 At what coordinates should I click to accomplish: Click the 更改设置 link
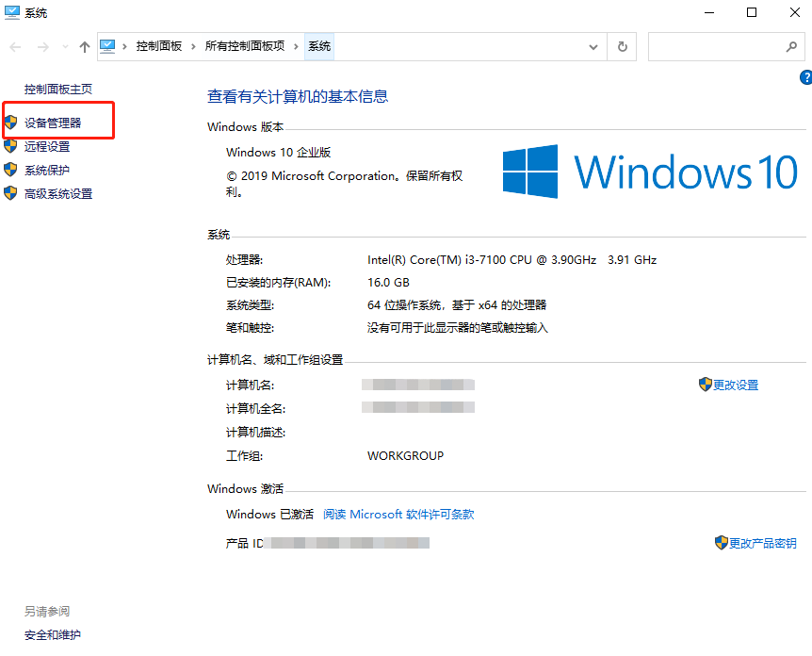[x=736, y=385]
